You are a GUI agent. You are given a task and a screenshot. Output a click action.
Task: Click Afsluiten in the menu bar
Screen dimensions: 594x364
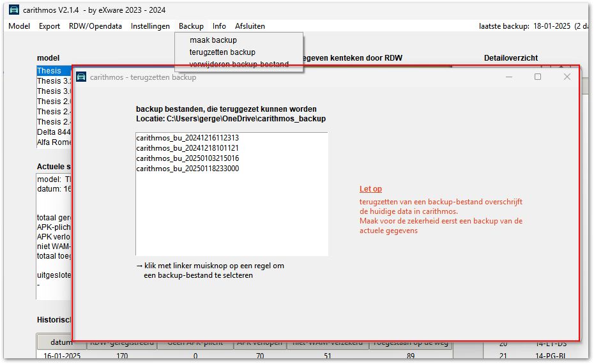click(250, 26)
